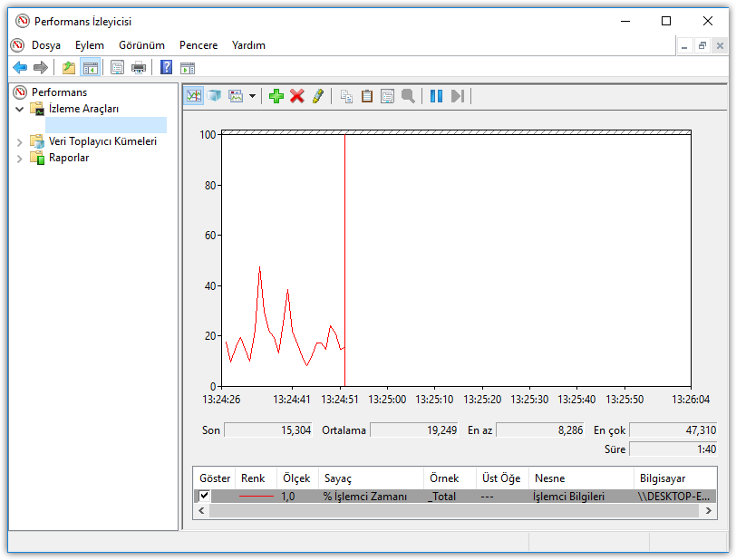The width and height of the screenshot is (736, 560).
Task: Open graph properties with the properties icon
Action: (x=388, y=95)
